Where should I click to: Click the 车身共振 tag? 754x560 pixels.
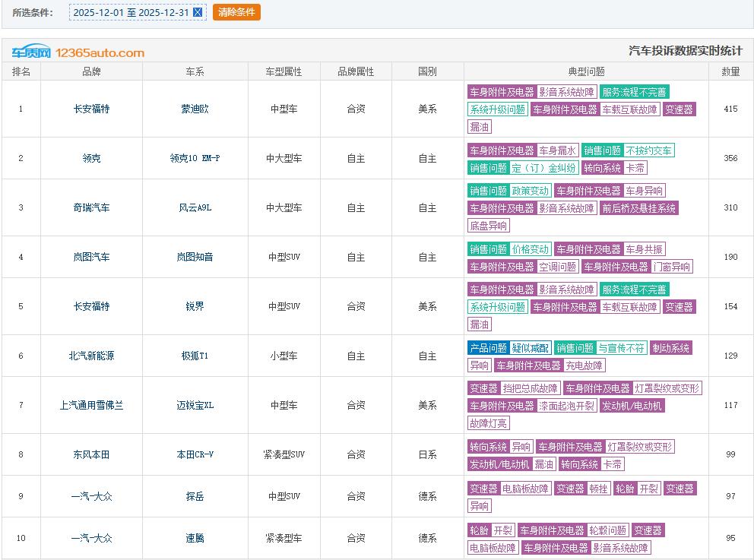point(645,249)
